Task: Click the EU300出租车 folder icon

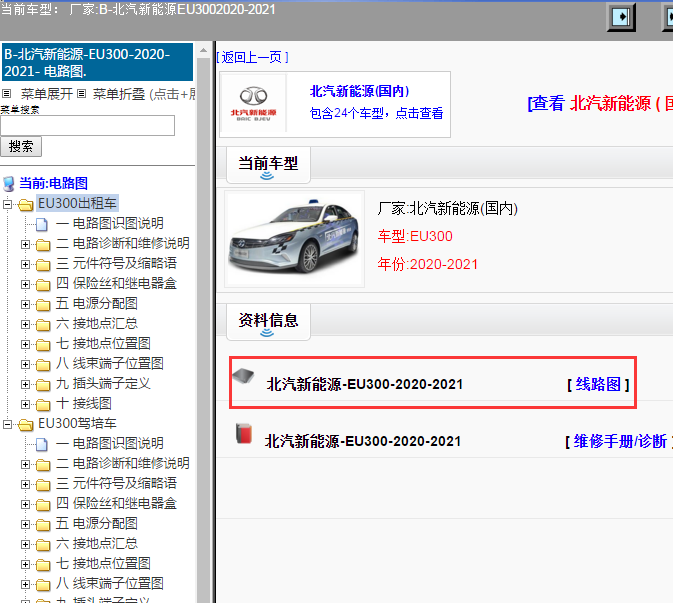Action: point(26,205)
